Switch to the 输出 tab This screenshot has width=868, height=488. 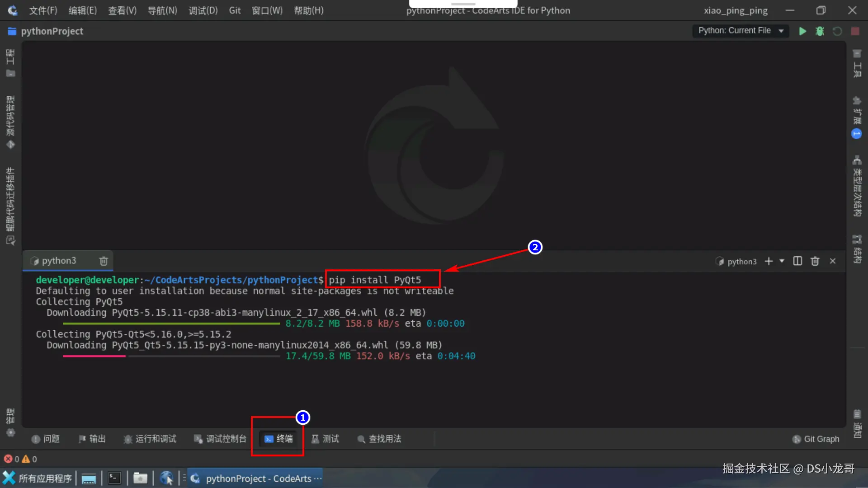(x=92, y=439)
